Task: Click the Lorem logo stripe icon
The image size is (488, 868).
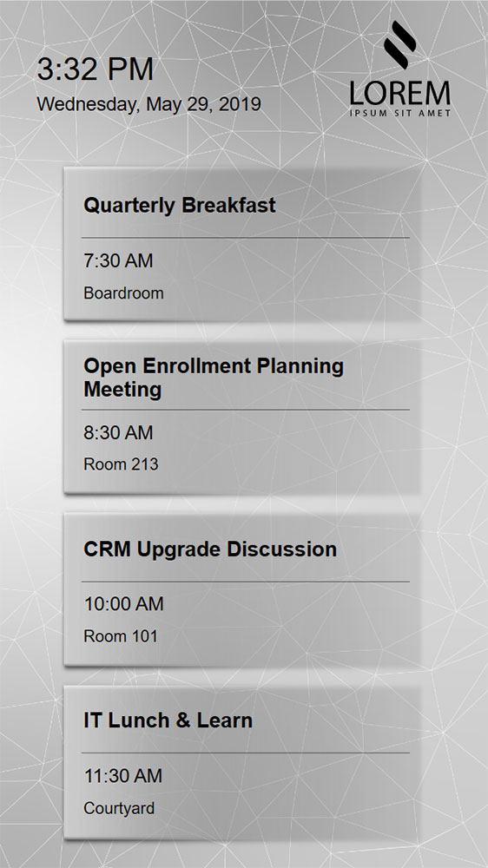Action: pyautogui.click(x=400, y=45)
